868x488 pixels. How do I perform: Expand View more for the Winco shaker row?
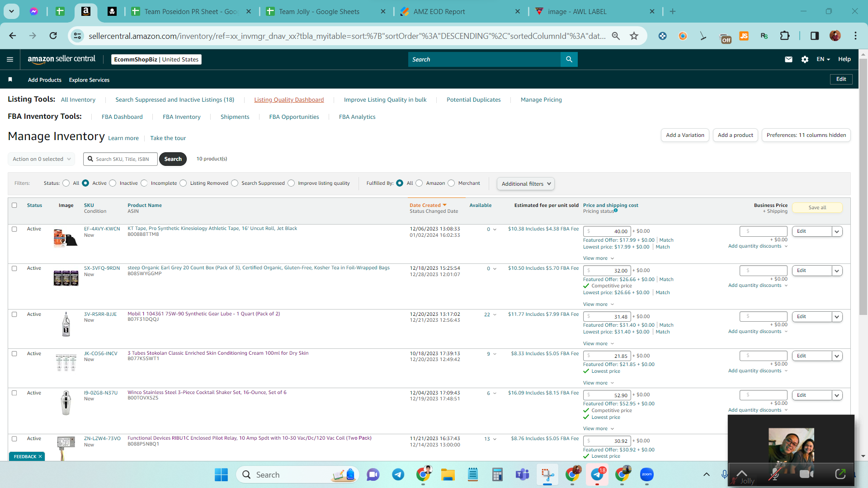pos(599,428)
